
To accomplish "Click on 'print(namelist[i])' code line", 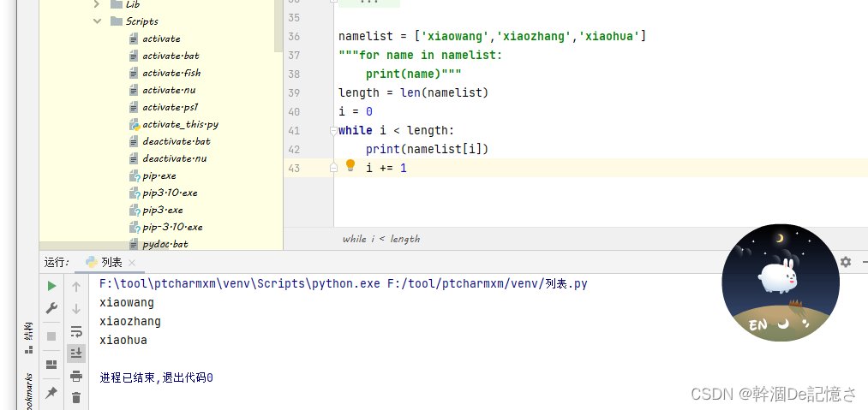I will (x=427, y=149).
